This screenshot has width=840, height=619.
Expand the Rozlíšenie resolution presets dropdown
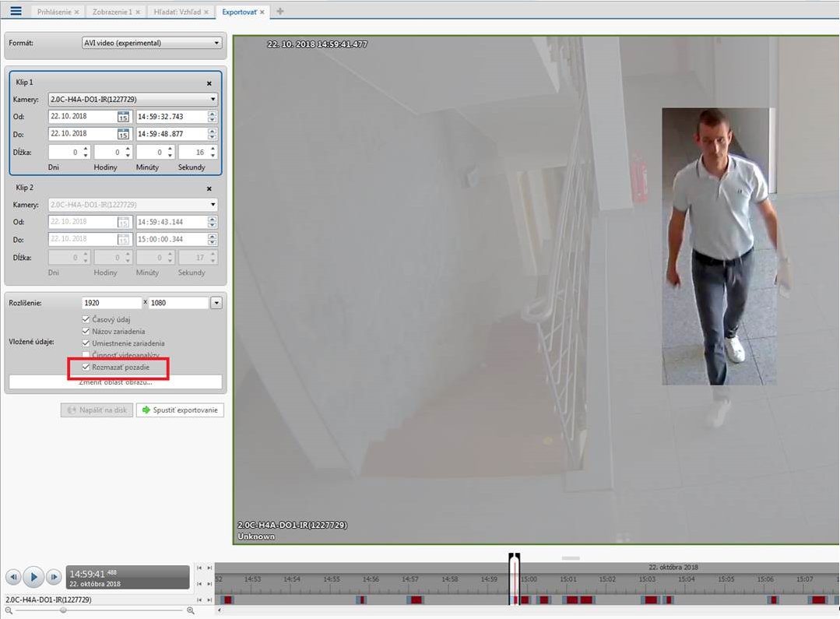pyautogui.click(x=216, y=303)
